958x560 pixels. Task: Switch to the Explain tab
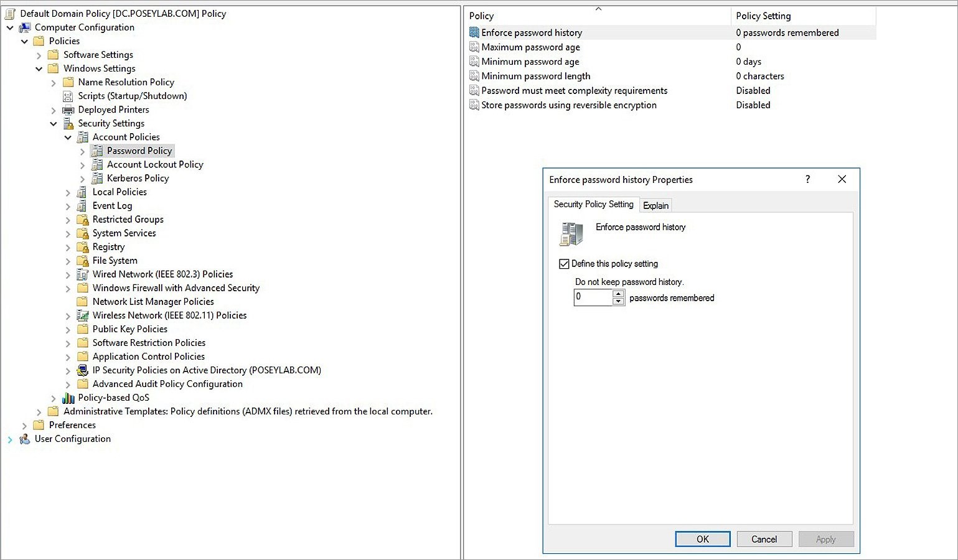tap(655, 205)
